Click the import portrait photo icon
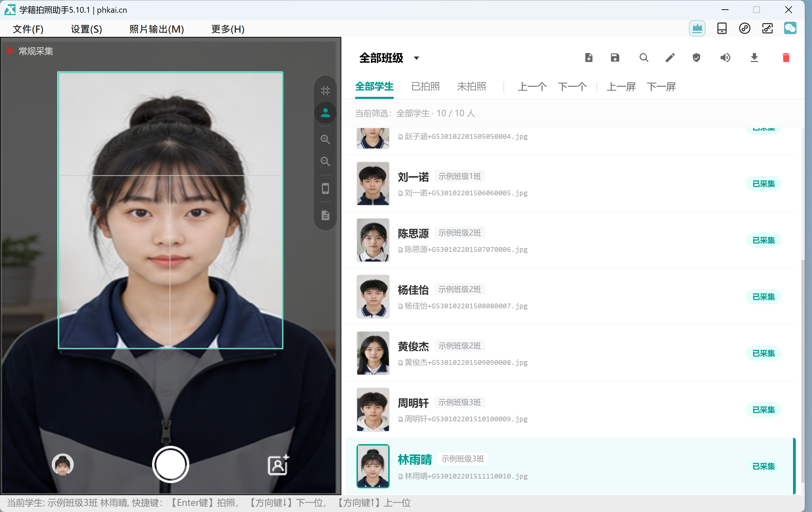 [278, 465]
